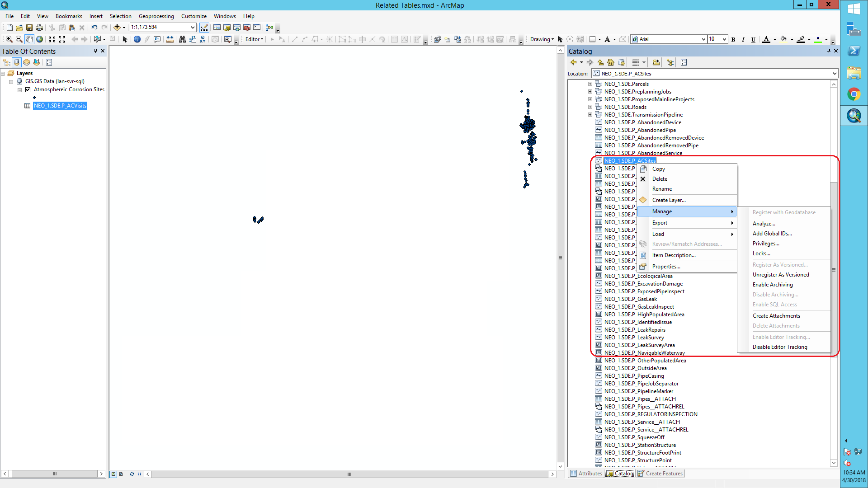Open the HTML Popup tool
The height and width of the screenshot is (488, 868).
(157, 39)
